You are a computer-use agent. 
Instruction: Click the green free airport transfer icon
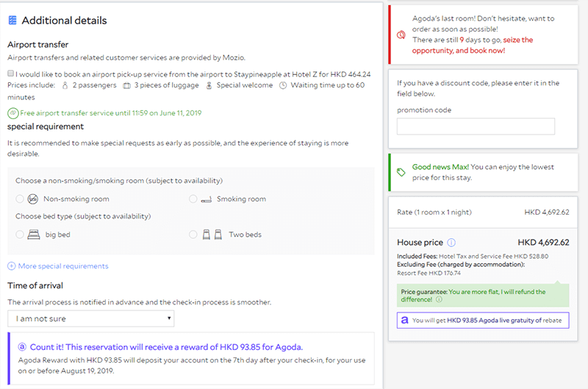[x=12, y=113]
